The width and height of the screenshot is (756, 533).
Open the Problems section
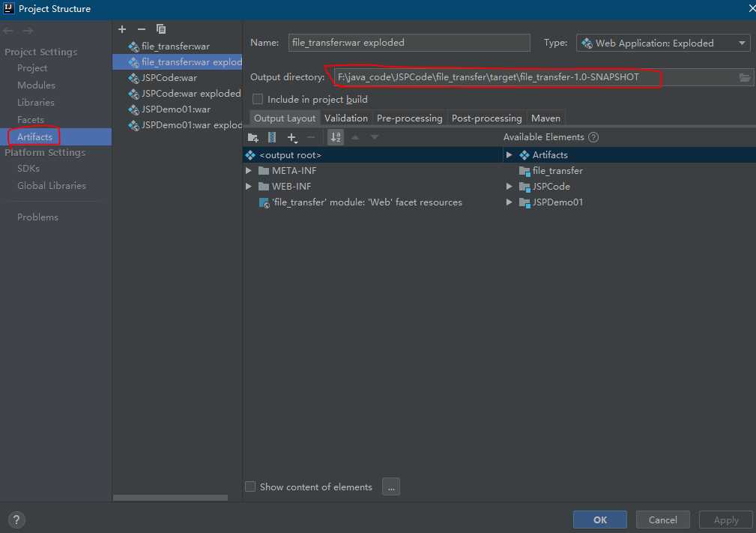tap(37, 217)
